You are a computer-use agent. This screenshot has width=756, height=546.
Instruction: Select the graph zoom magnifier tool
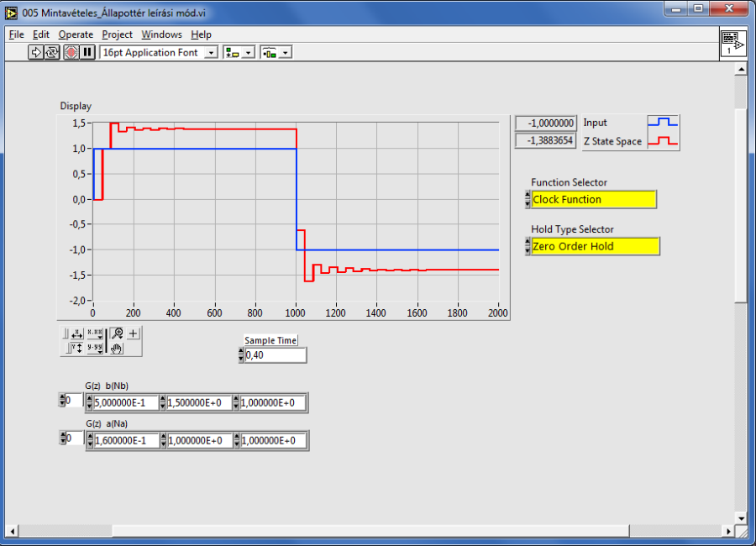[x=117, y=333]
